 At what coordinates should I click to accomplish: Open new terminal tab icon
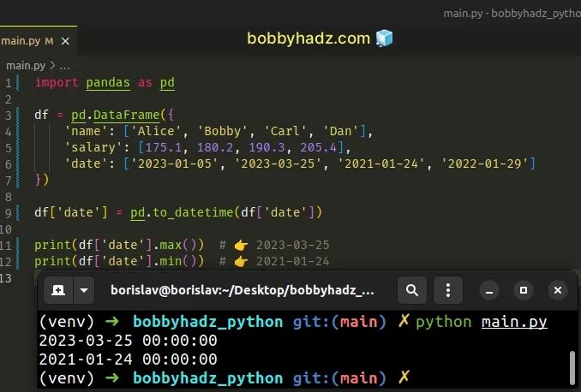(x=58, y=290)
